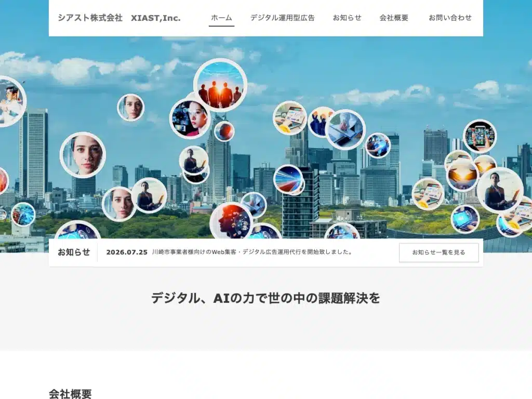Click the 2026.07.25 news date
532x399 pixels.
point(127,252)
